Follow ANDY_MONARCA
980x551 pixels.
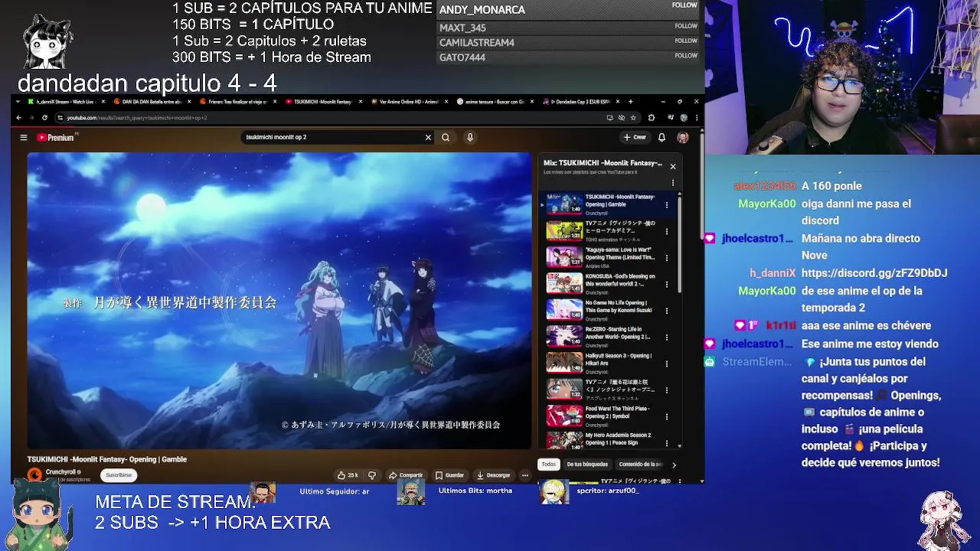[684, 5]
